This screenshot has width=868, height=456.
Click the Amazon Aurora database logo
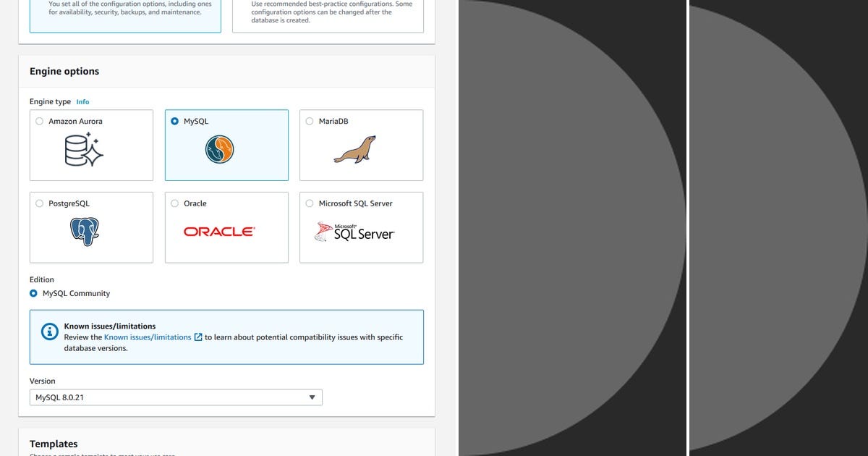click(x=84, y=149)
